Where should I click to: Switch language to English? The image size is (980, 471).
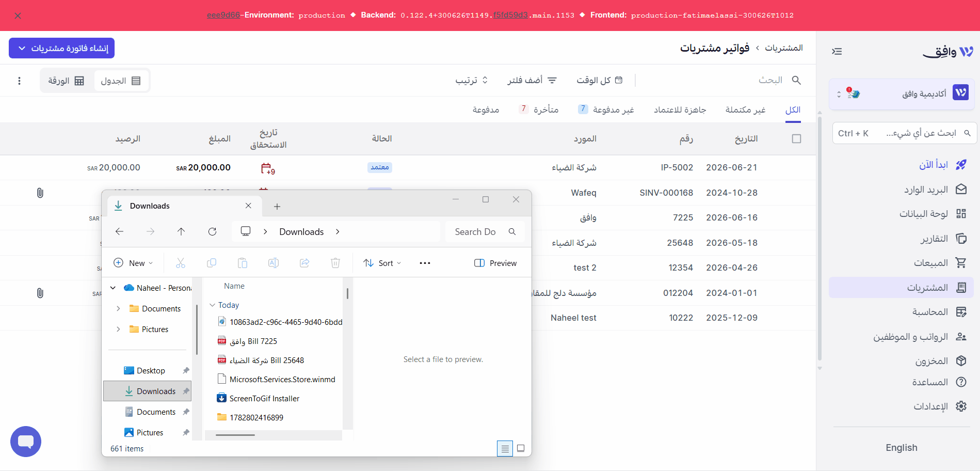point(902,448)
